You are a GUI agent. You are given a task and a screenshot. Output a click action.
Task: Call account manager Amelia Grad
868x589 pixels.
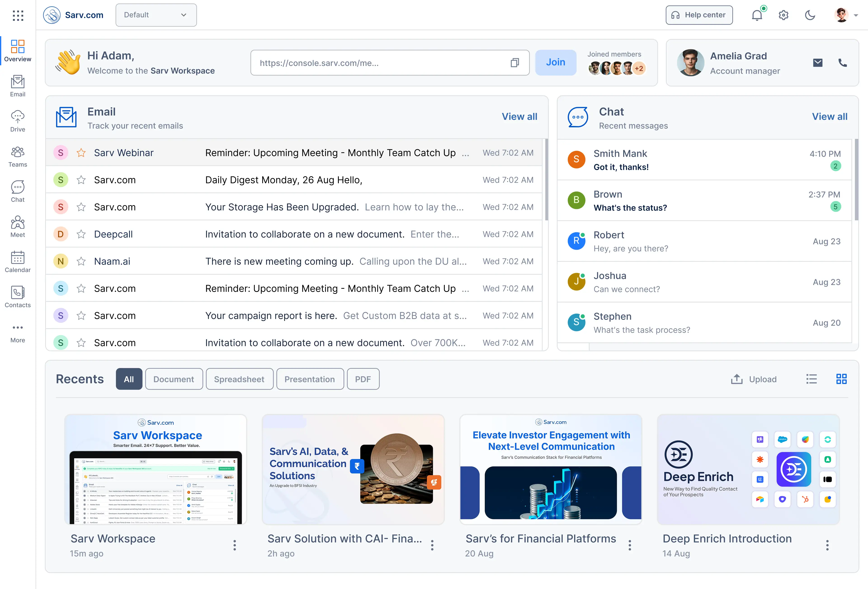pyautogui.click(x=842, y=63)
